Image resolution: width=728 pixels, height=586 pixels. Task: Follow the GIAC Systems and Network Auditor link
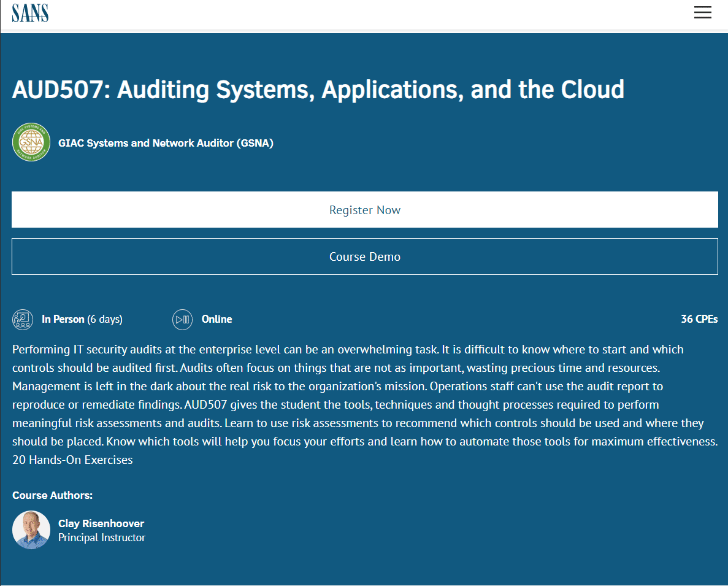point(166,143)
